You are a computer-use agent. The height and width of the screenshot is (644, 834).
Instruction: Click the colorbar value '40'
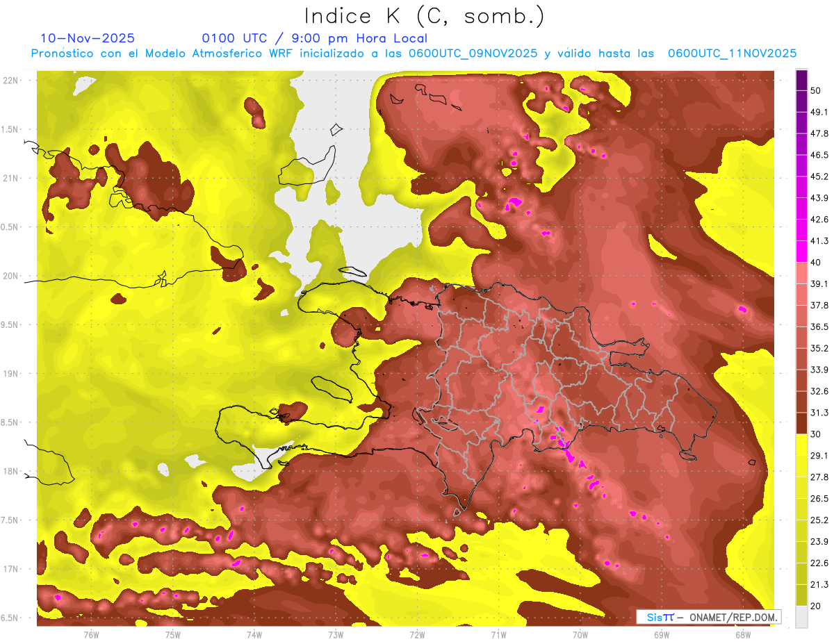coord(816,262)
